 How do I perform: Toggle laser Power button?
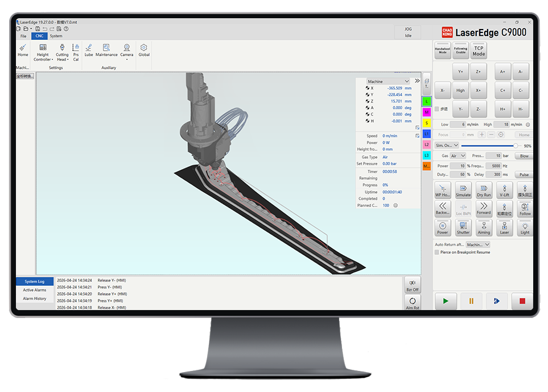click(443, 228)
